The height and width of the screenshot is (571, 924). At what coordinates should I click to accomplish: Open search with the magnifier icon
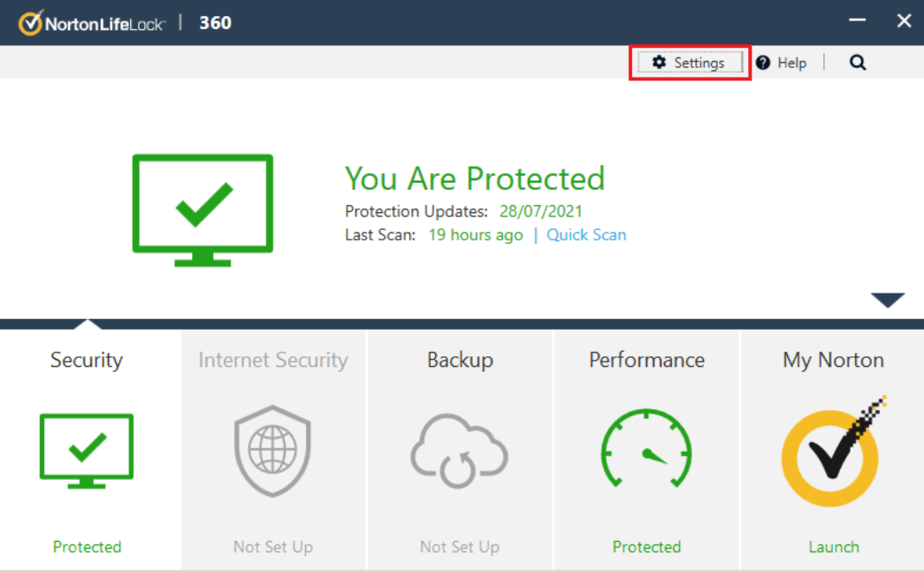858,63
